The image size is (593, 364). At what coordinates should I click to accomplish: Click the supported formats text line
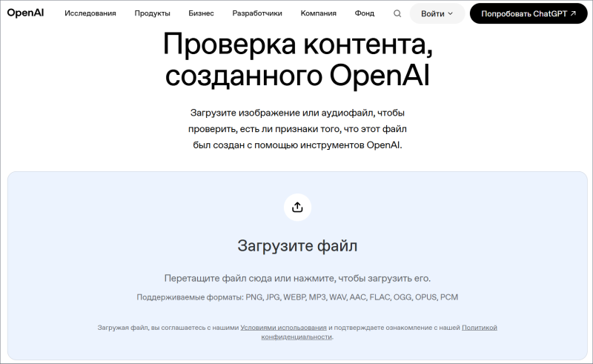coord(297,297)
